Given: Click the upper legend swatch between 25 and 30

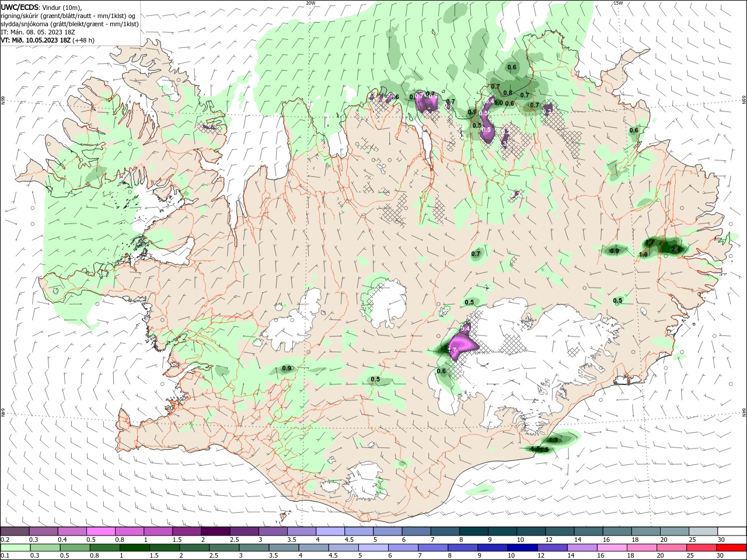Looking at the screenshot, I should [704, 531].
